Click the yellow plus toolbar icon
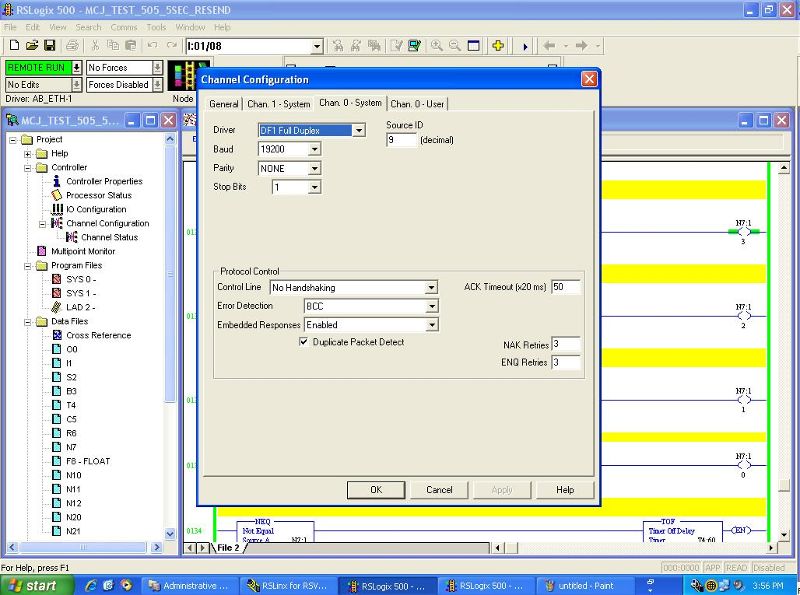 (x=498, y=45)
